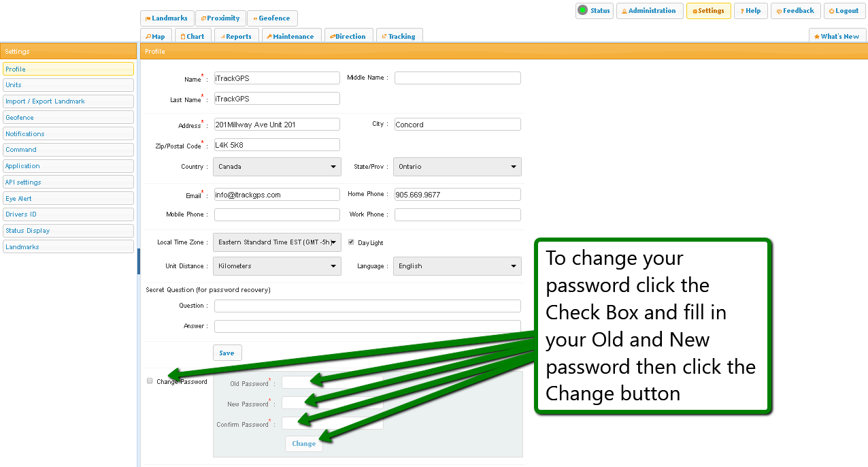Viewport: 868px width, 467px height.
Task: Enable the Change Password checkbox
Action: point(150,381)
